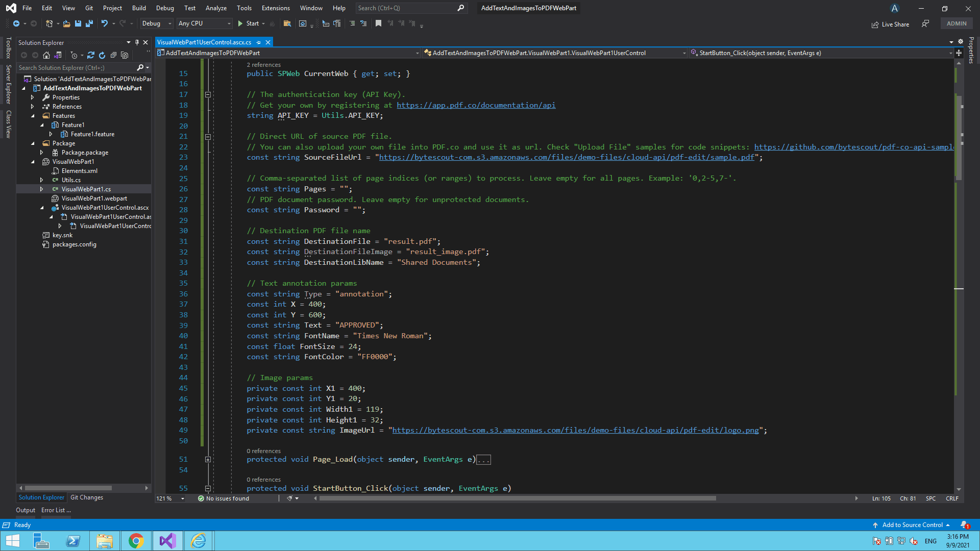Screen dimensions: 980x551
Task: Click the editor horizontal scrollbar thumb
Action: coord(518,498)
